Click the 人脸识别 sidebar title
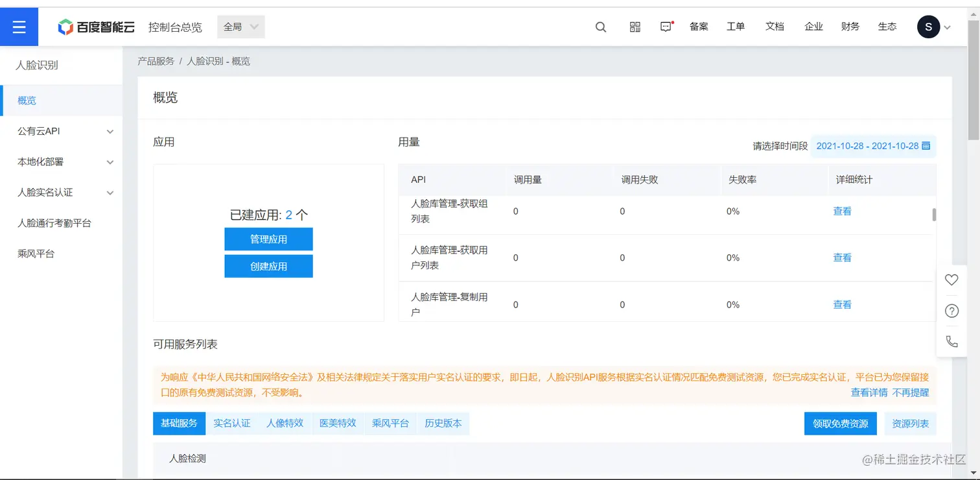Viewport: 980px width, 480px height. tap(37, 65)
